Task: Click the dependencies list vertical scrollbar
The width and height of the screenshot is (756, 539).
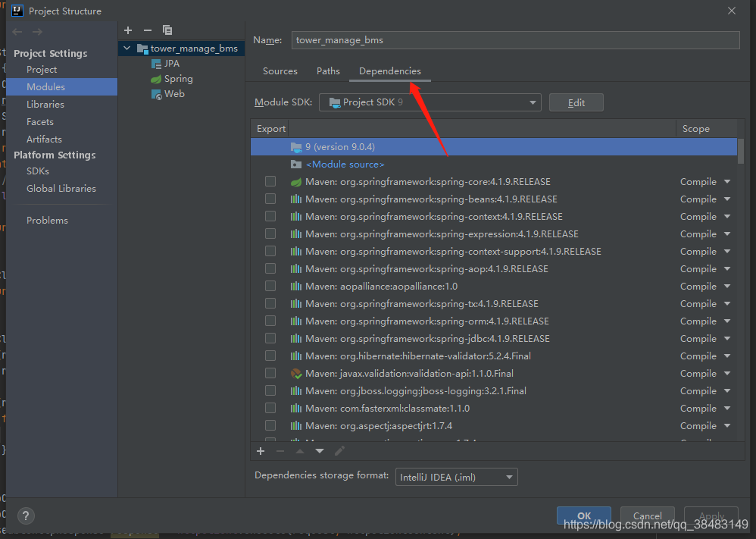Action: click(741, 152)
